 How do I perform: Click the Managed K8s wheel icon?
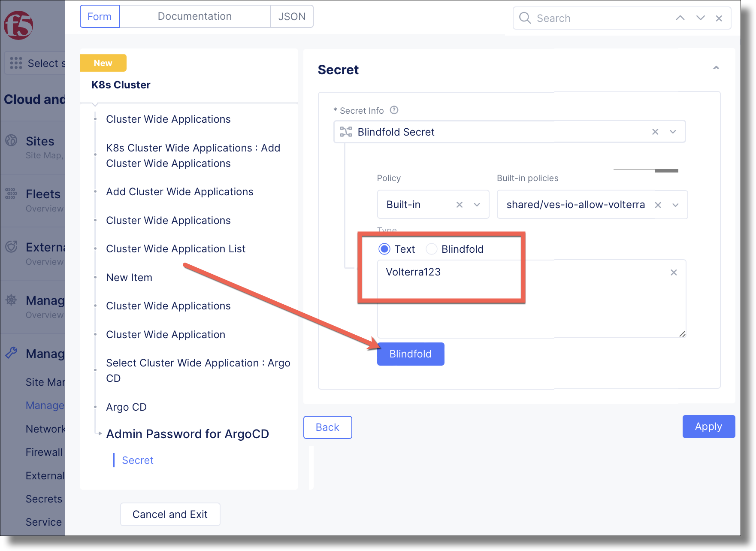(x=11, y=300)
